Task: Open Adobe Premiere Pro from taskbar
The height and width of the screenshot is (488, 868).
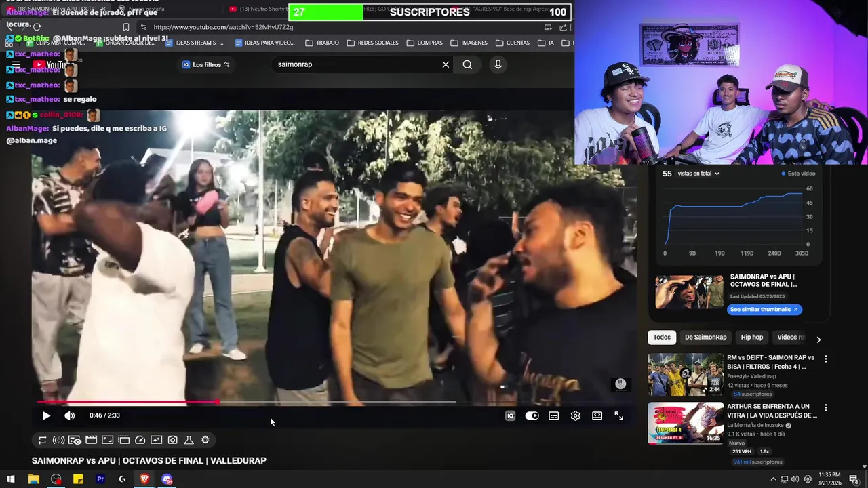Action: (x=100, y=479)
